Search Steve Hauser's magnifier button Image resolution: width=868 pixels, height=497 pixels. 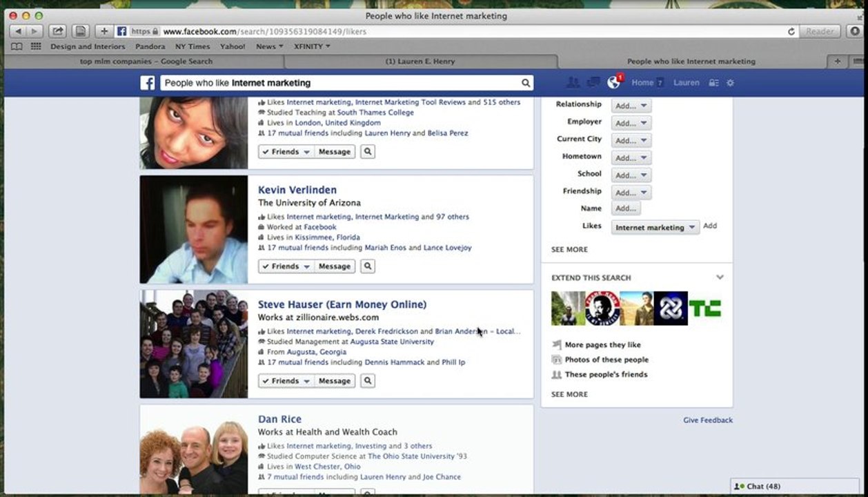pos(368,381)
